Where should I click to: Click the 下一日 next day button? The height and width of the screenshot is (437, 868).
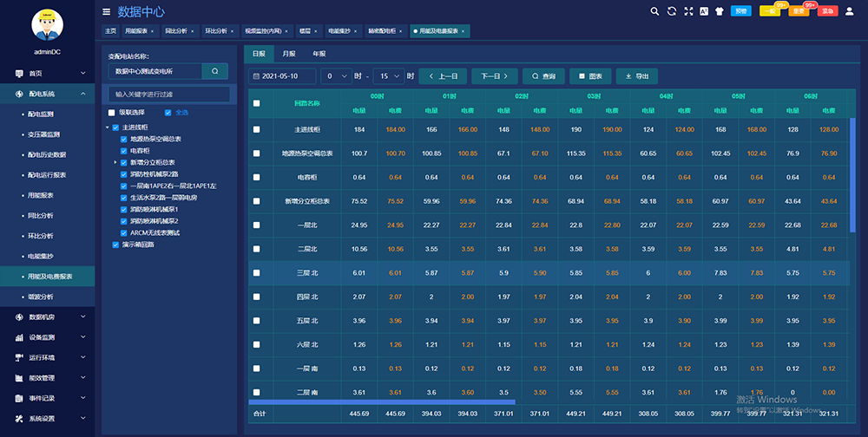pos(494,76)
